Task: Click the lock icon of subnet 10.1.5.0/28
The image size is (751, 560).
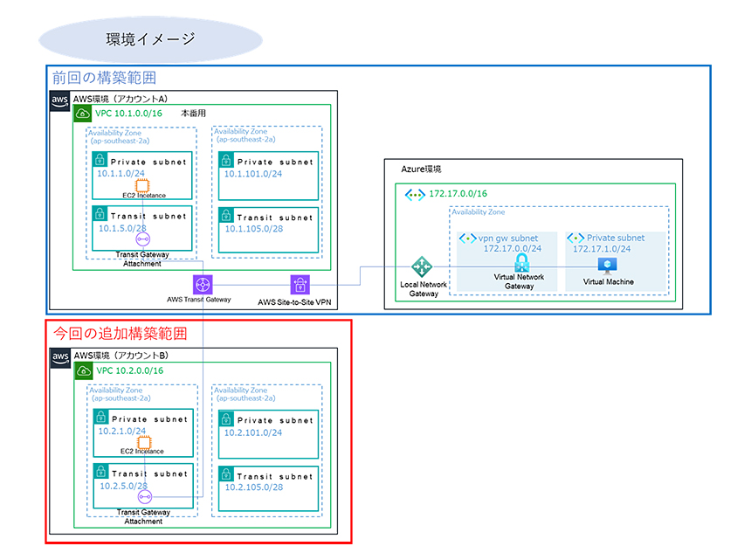Action: [100, 213]
